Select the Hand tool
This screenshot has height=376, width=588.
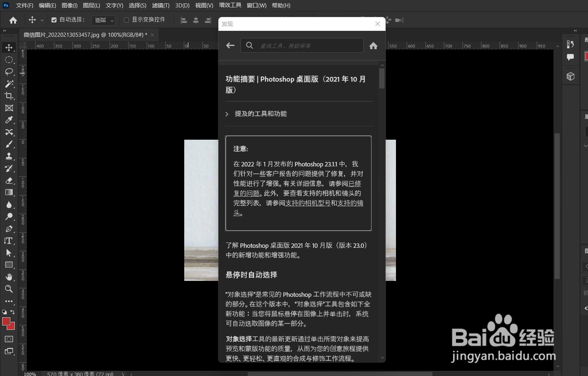pos(9,277)
